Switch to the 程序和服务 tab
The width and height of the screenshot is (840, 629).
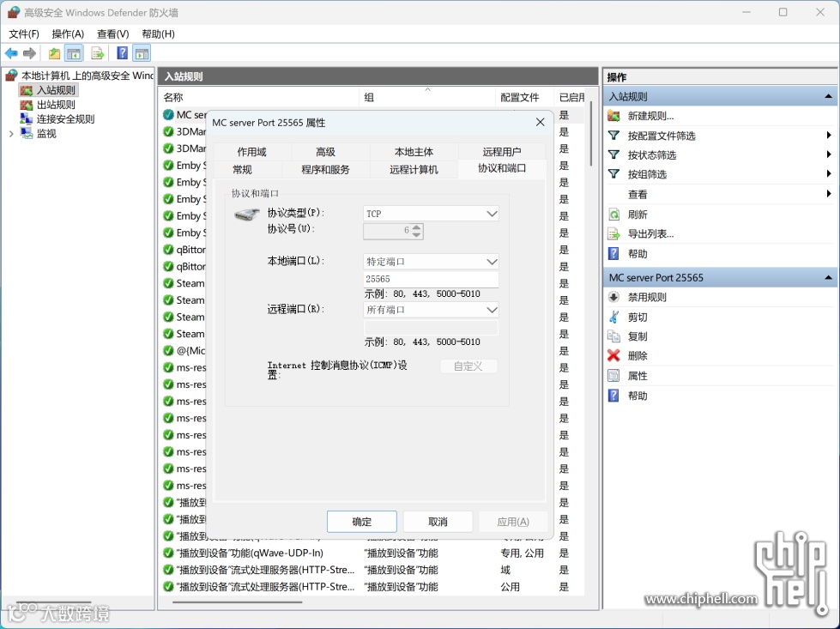pos(325,169)
